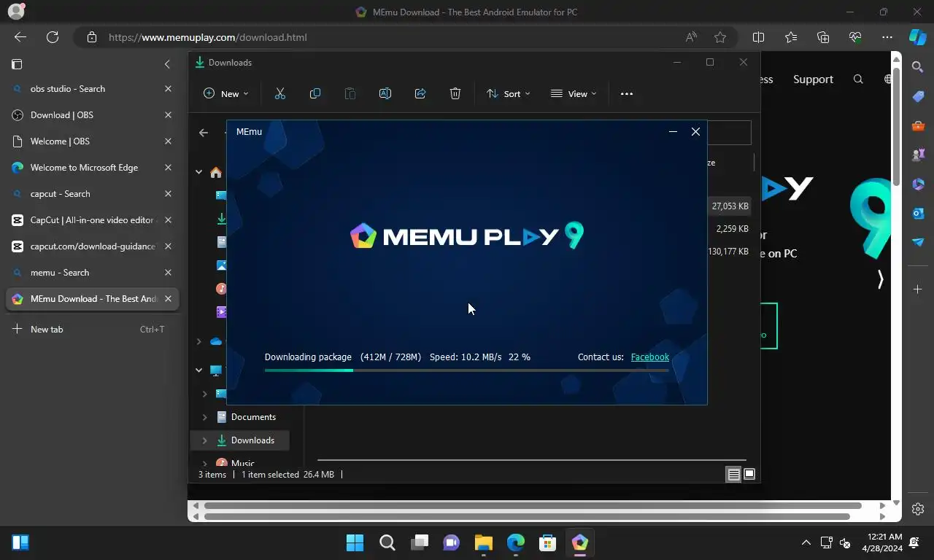Click Facebook link in MEmu installer
Screen dimensions: 934x560
[x=649, y=357]
